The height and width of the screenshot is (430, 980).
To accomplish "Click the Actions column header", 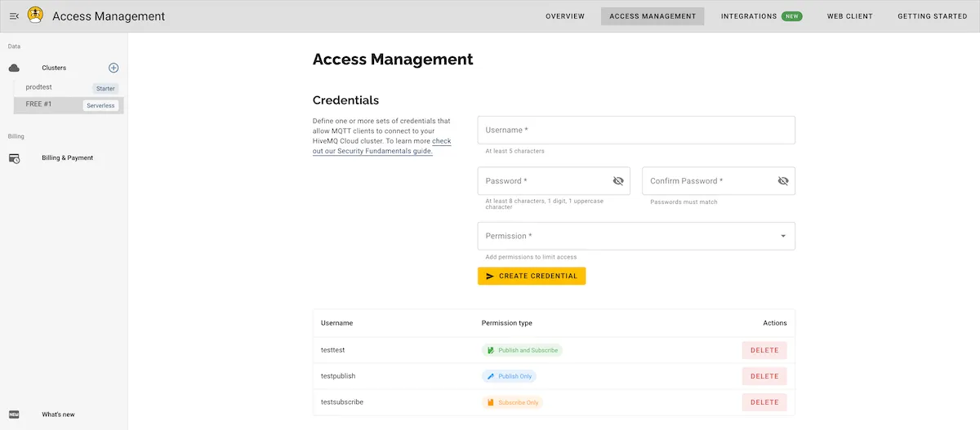I will coord(775,323).
